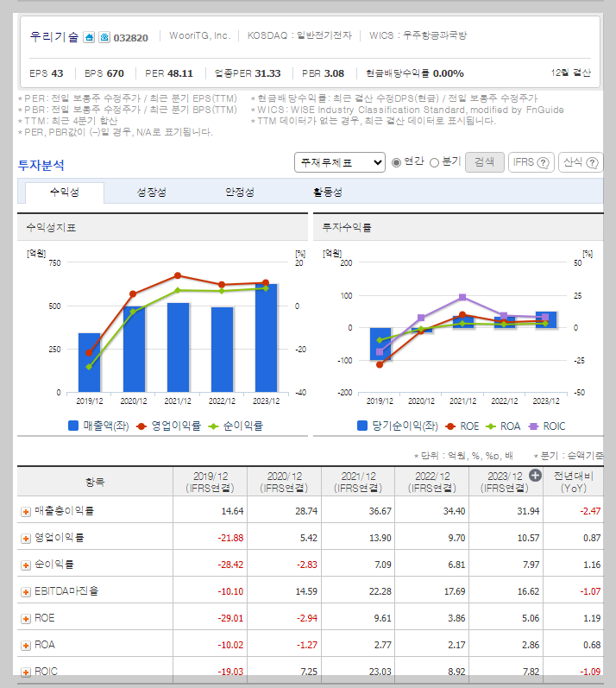
Task: Click the plus circle icon by 2023/12
Action: point(535,475)
